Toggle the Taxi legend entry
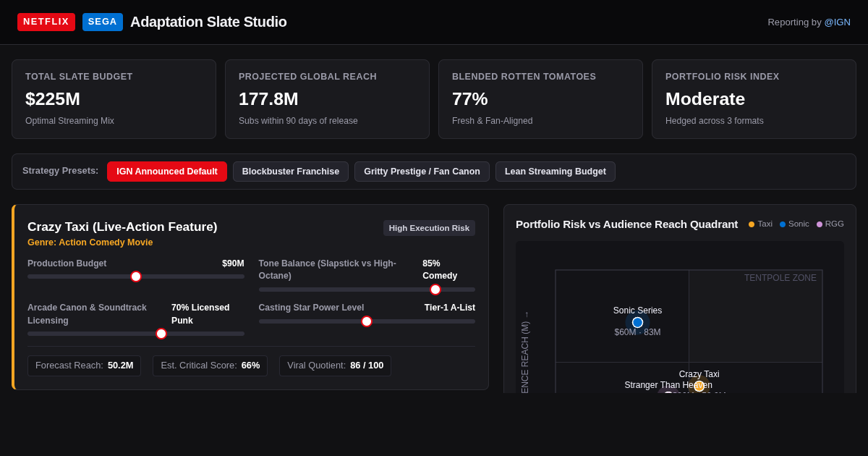Screen dimensions: 868x456 pos(760,224)
